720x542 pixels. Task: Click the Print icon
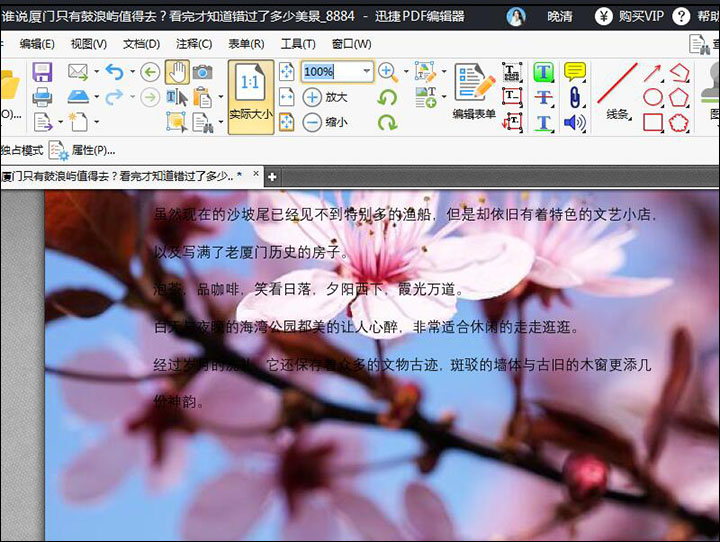tap(42, 97)
